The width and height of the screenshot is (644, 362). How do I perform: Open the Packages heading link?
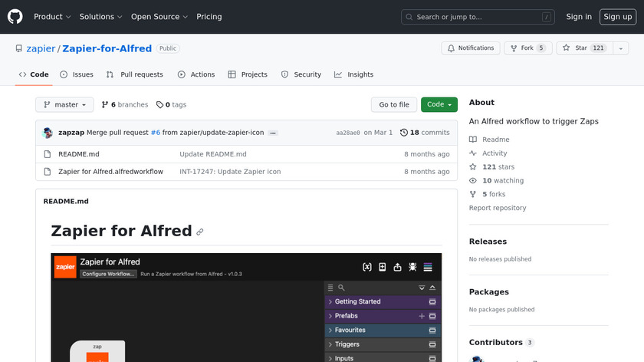pyautogui.click(x=489, y=292)
